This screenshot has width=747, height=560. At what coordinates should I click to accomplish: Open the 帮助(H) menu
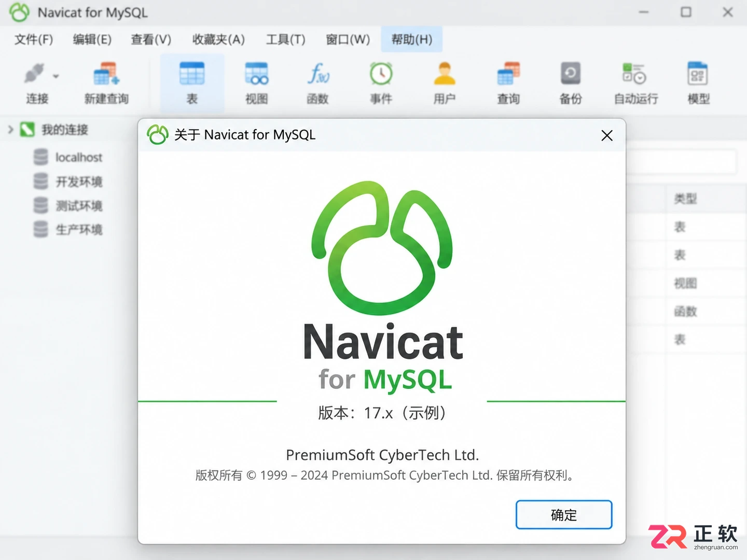[x=412, y=39]
